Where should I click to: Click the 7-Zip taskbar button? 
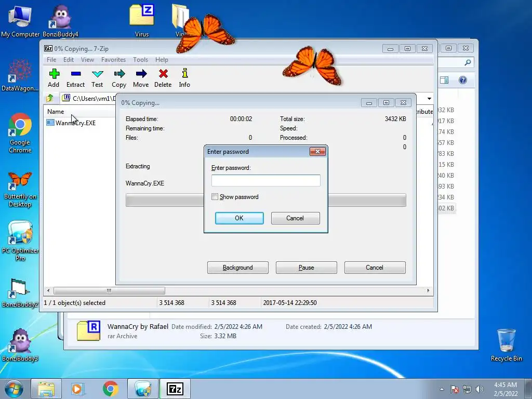tap(175, 389)
